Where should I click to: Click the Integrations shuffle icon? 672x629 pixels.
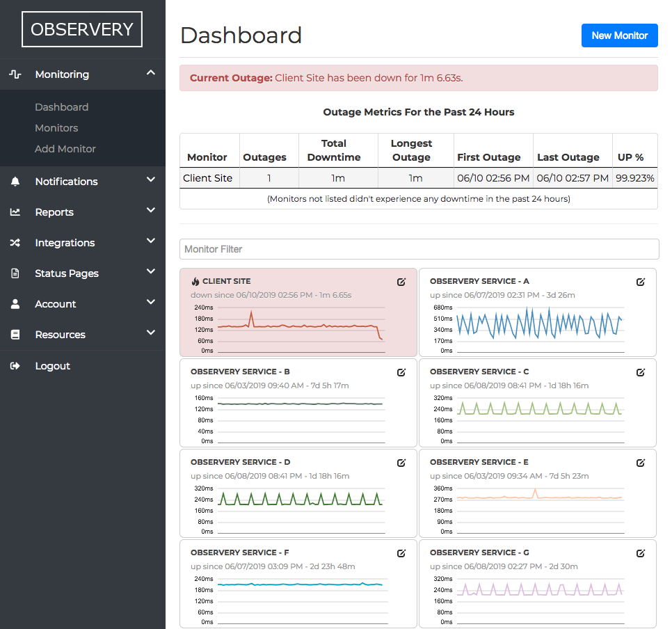tap(15, 243)
